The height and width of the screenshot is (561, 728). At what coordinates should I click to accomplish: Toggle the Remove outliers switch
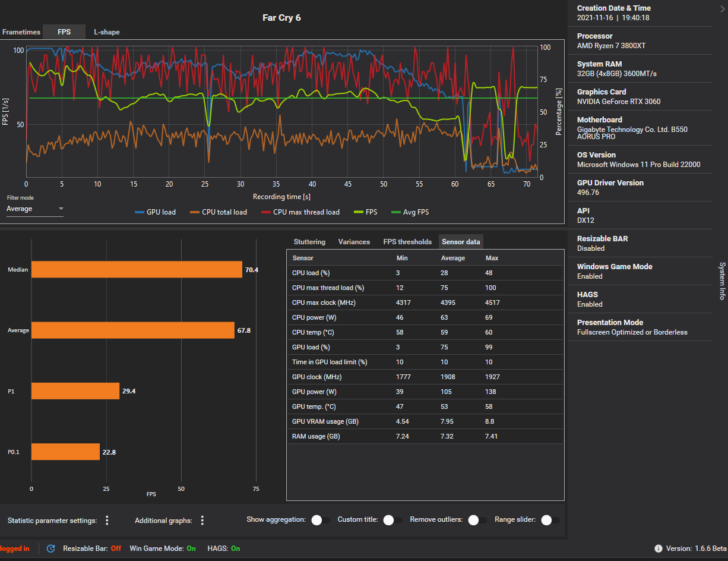[x=477, y=521]
